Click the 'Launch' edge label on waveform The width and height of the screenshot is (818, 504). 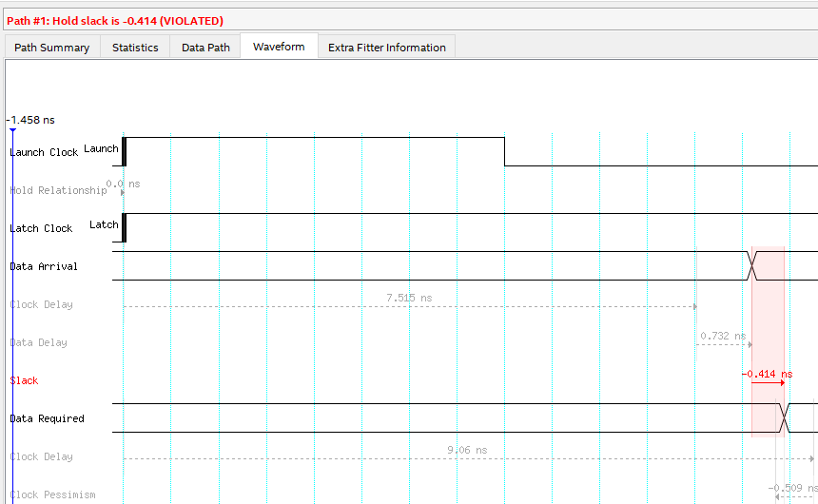101,148
